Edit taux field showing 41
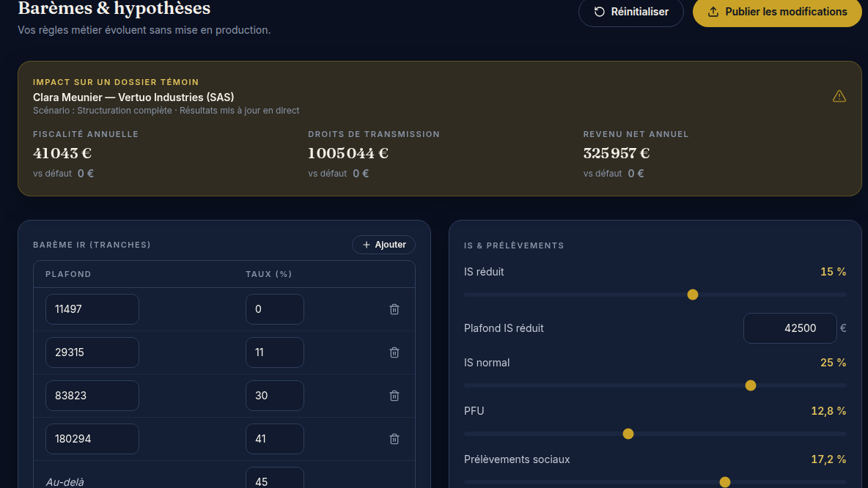Viewport: 868px width, 488px height. tap(275, 439)
